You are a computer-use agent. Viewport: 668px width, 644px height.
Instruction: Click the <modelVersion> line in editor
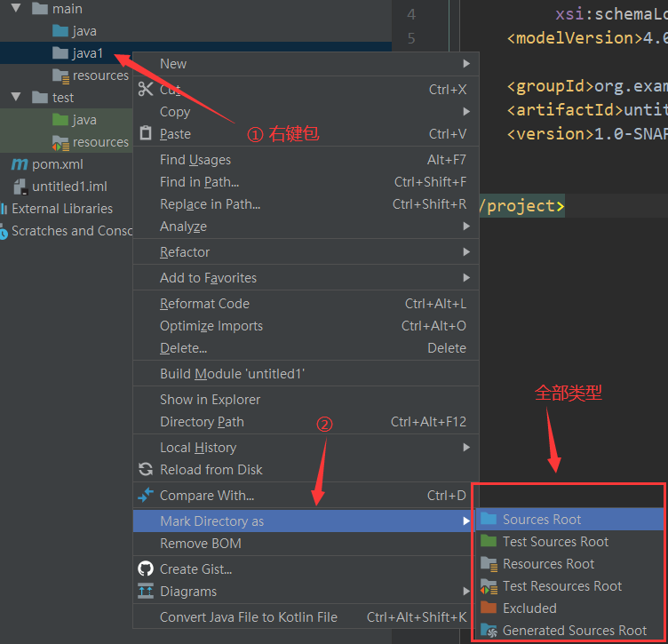(x=587, y=38)
